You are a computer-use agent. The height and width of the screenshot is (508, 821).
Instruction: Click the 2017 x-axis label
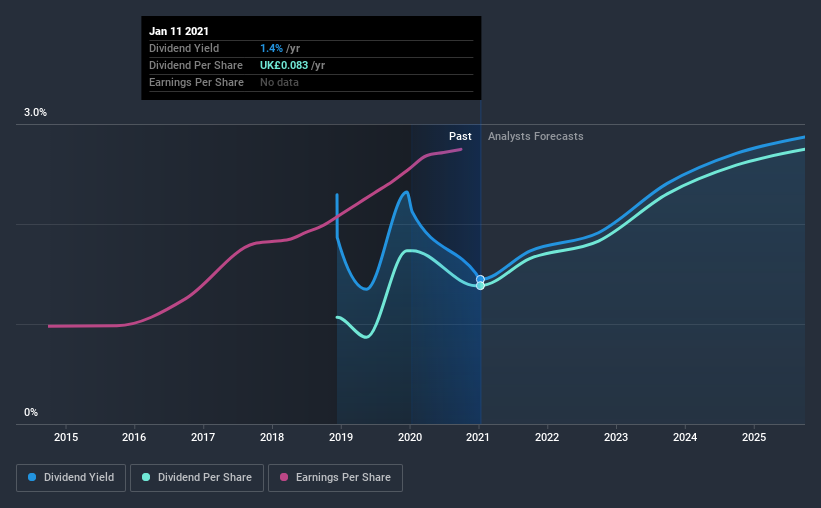pos(203,437)
